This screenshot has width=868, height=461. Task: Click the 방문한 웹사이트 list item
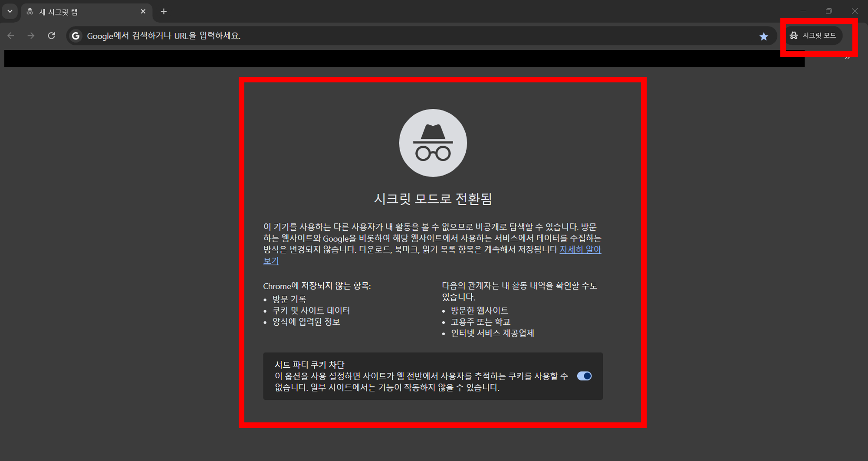click(x=479, y=311)
